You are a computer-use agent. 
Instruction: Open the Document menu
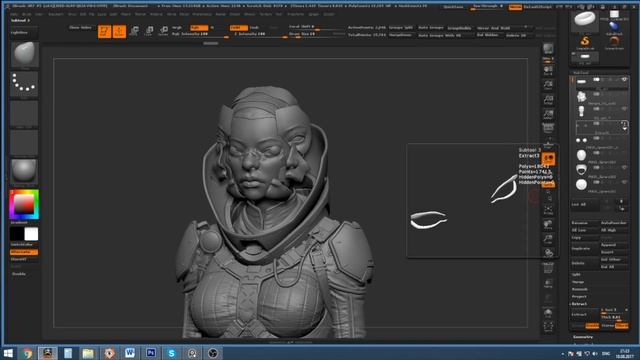pyautogui.click(x=56, y=14)
